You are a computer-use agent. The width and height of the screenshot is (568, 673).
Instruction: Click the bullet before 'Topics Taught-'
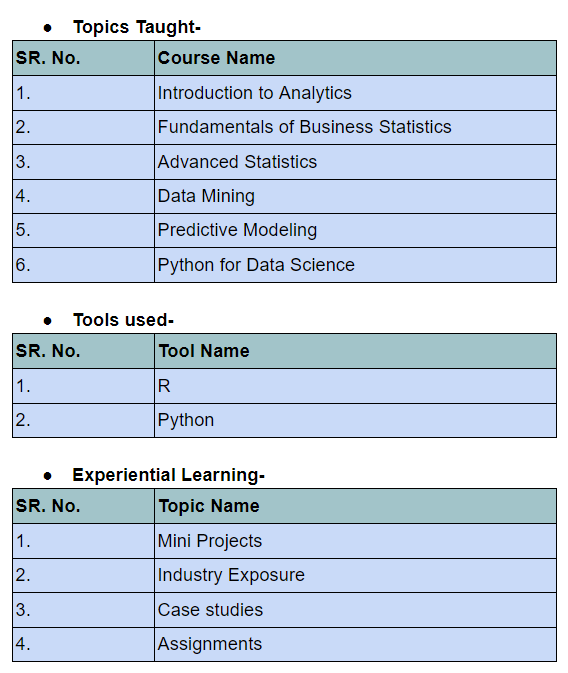(48, 28)
